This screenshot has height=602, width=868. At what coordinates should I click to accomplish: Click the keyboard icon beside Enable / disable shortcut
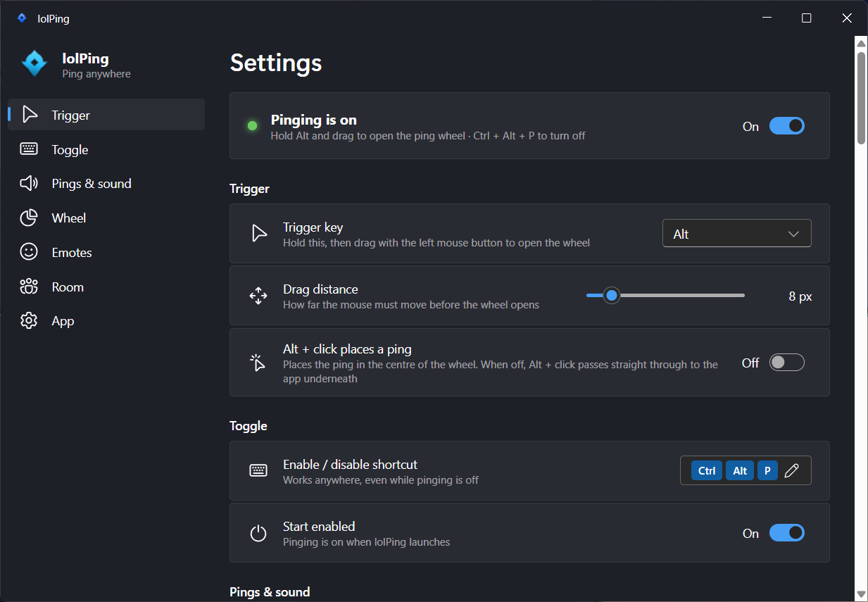[258, 470]
